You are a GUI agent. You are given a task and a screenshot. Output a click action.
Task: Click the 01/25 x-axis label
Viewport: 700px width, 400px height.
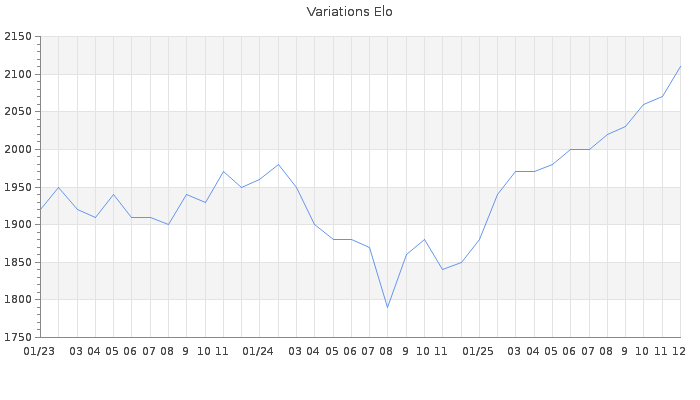[x=479, y=351]
